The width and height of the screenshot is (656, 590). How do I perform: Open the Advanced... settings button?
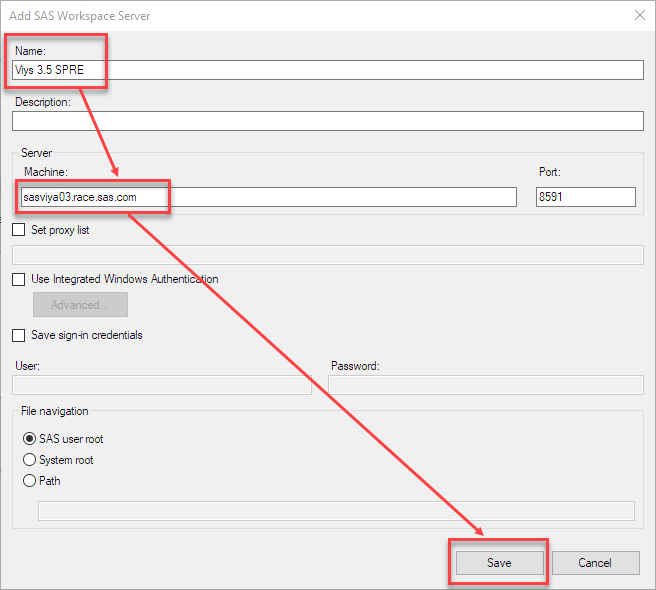tap(80, 305)
